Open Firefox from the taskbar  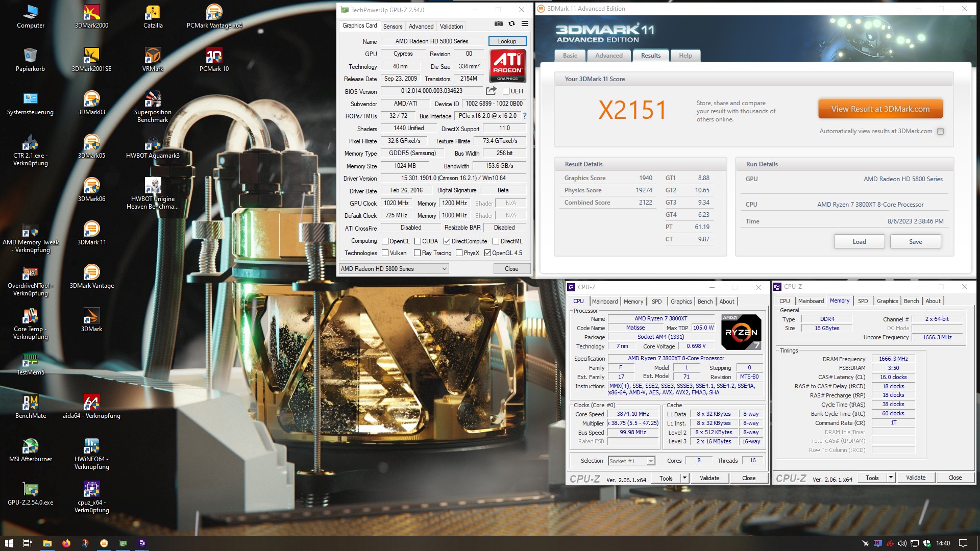click(66, 543)
